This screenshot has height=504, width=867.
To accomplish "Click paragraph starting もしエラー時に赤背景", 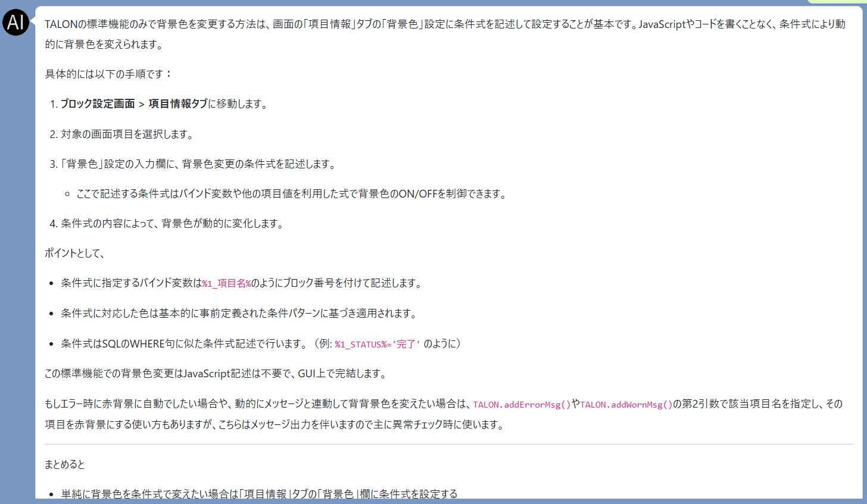I will point(444,414).
